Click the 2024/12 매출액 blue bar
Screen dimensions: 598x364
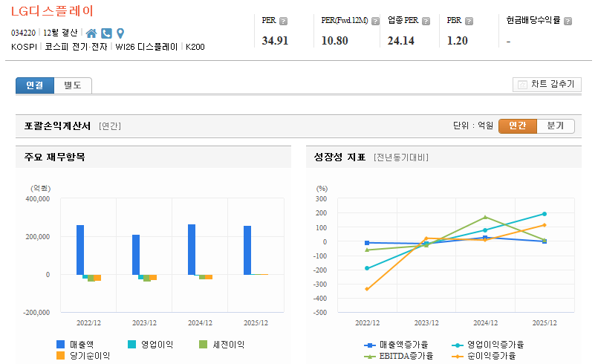192,250
